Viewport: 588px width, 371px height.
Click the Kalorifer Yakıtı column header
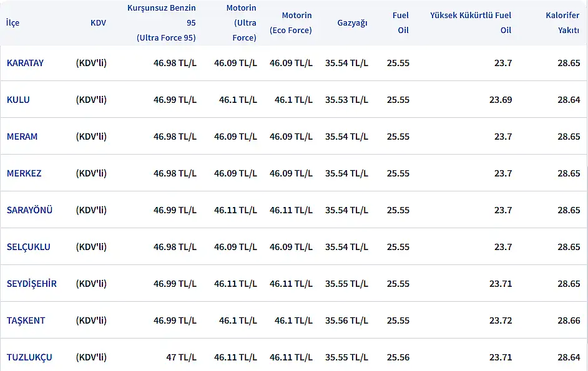click(562, 23)
